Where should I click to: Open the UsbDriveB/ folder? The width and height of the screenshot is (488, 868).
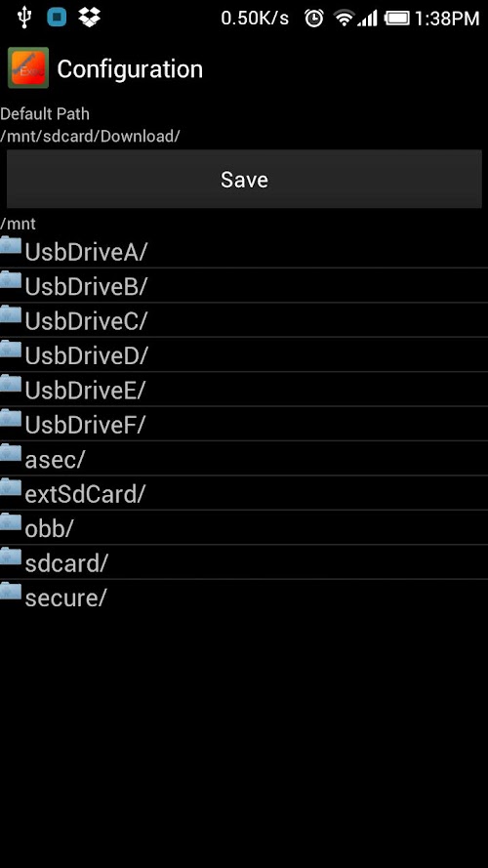244,286
